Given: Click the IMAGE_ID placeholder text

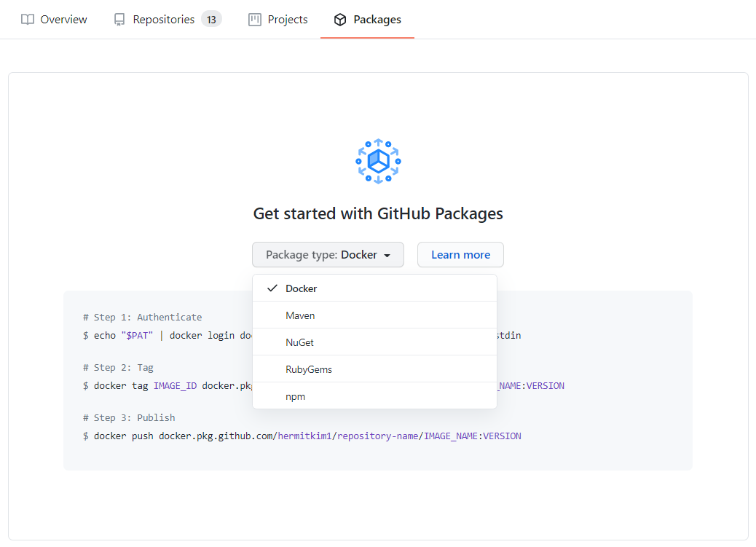Looking at the screenshot, I should pos(175,386).
